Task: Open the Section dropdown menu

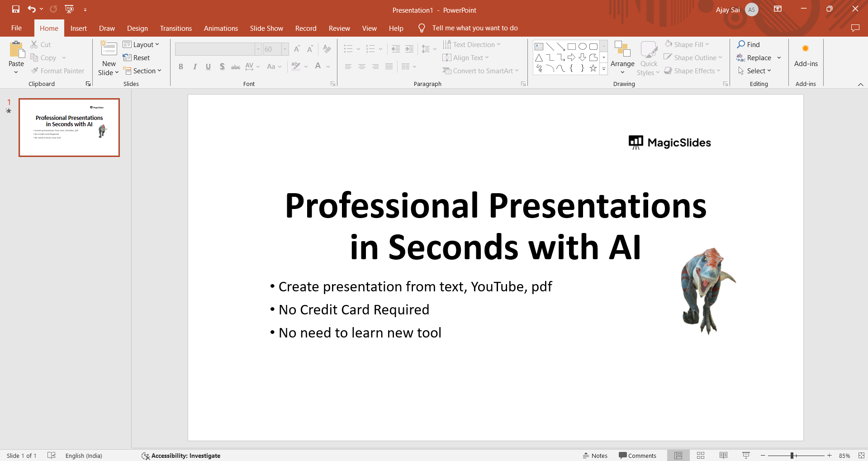Action: point(142,71)
